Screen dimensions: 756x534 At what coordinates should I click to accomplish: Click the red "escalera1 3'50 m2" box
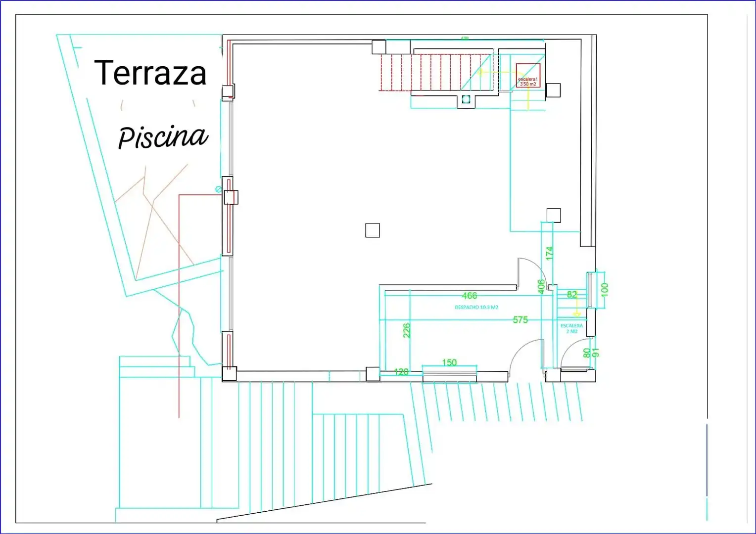[528, 76]
